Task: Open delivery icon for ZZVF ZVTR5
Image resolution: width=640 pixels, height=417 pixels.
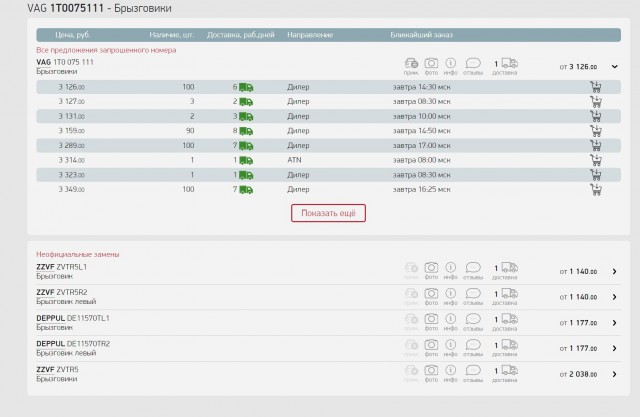Action: click(x=505, y=374)
